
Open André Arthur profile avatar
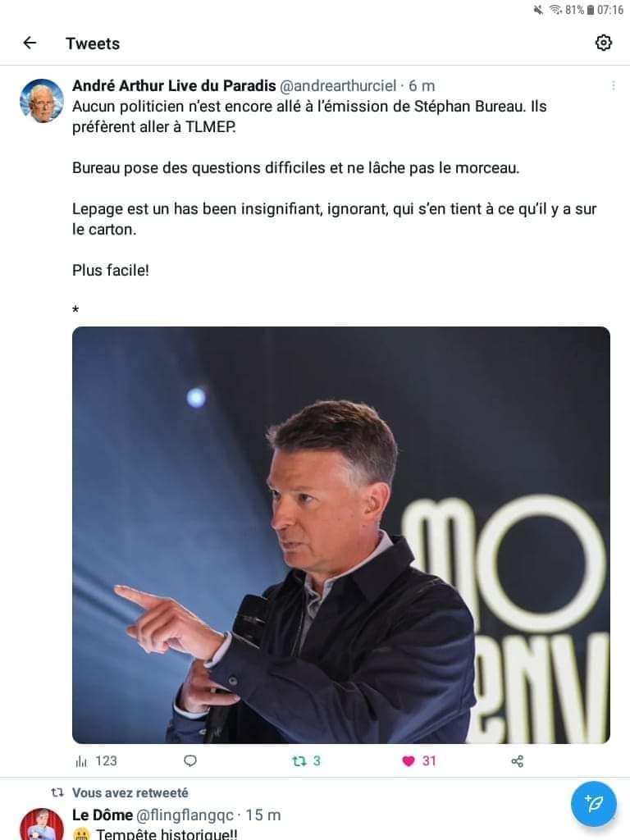tap(42, 101)
